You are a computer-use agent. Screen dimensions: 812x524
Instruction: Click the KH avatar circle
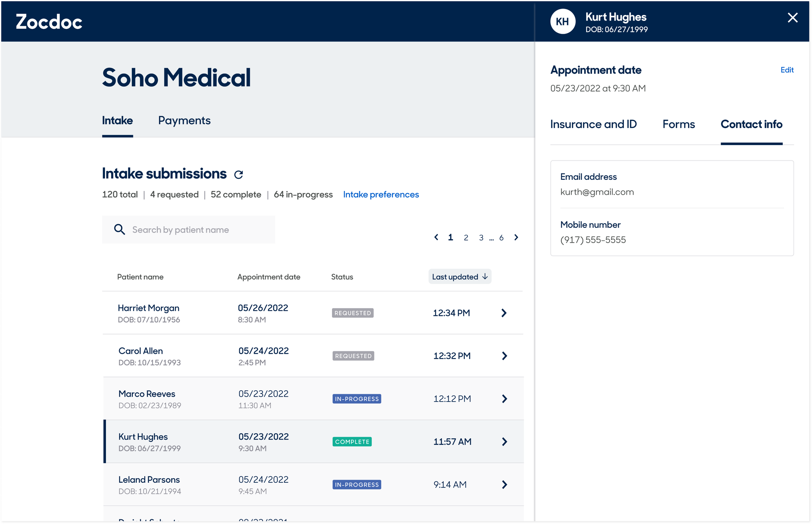563,21
